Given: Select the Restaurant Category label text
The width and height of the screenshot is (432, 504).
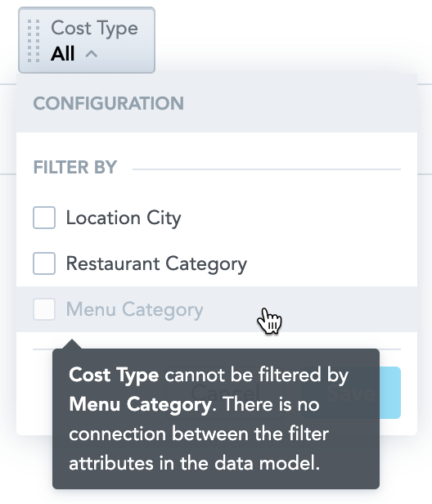Looking at the screenshot, I should pos(156,264).
